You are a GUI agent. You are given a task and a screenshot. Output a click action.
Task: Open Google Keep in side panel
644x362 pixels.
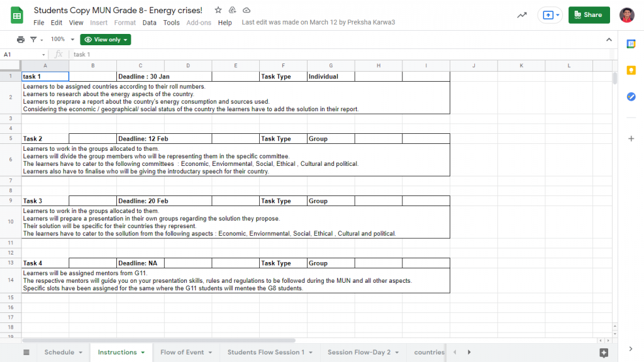pyautogui.click(x=631, y=70)
